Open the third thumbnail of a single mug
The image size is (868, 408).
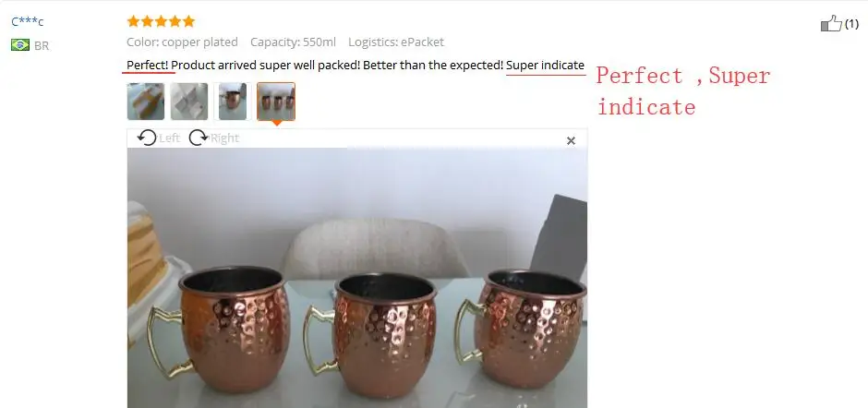[x=233, y=102]
